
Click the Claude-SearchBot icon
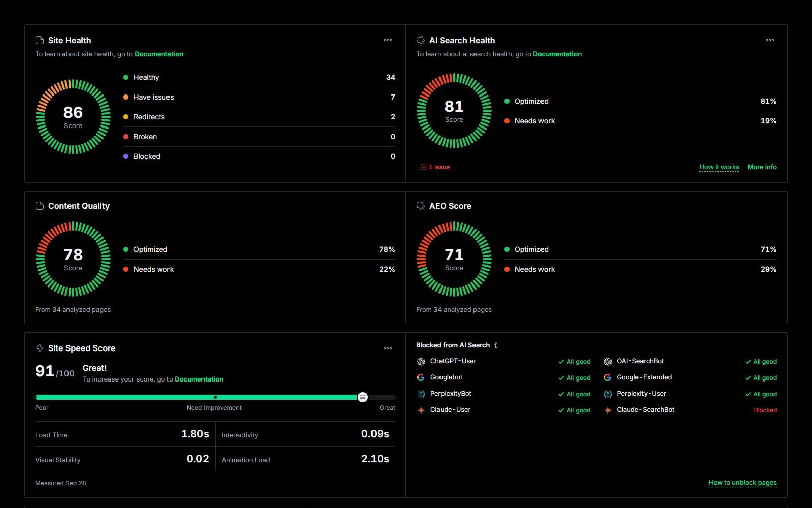click(x=607, y=410)
